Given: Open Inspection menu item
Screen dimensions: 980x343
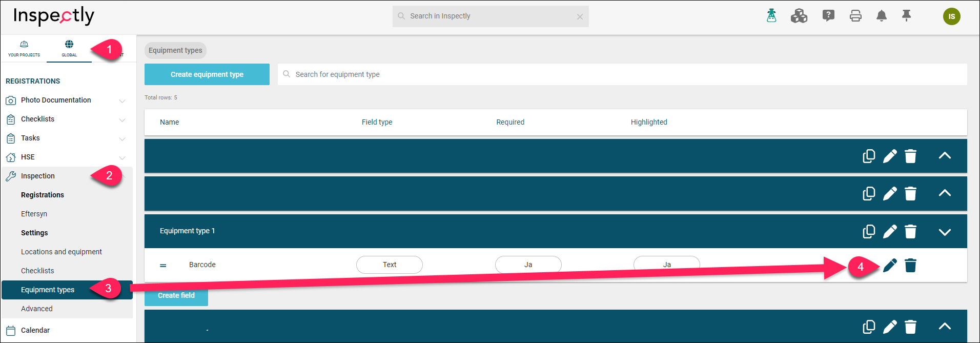Looking at the screenshot, I should pos(37,176).
